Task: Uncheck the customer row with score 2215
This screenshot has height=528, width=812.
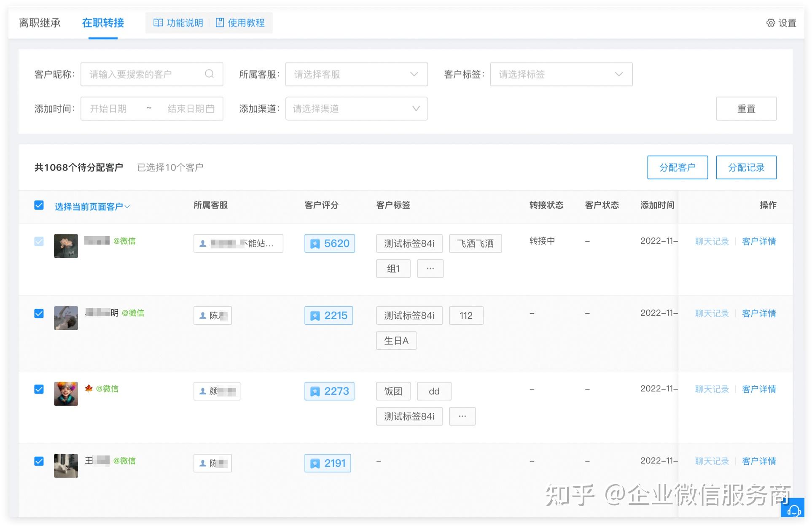Action: point(39,313)
